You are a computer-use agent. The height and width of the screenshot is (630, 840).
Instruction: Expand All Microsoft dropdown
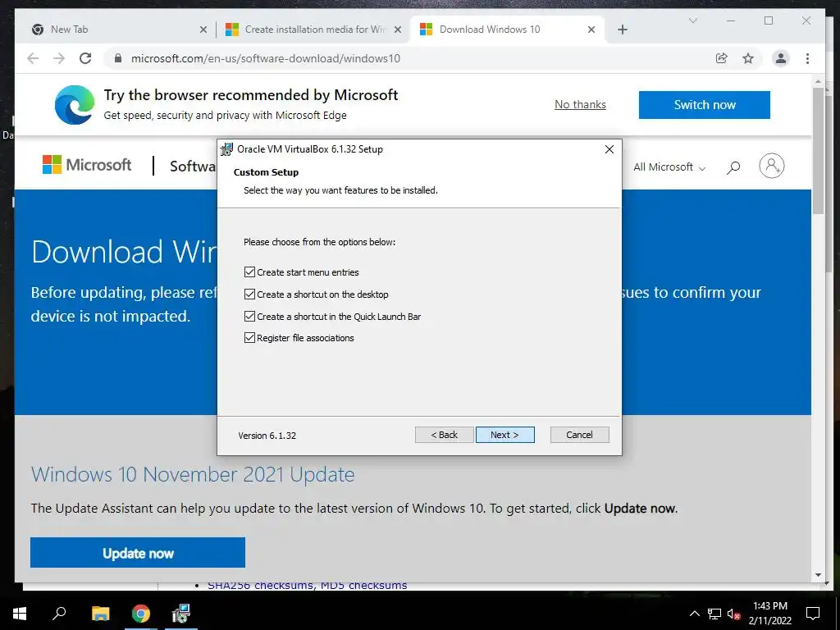[x=669, y=167]
